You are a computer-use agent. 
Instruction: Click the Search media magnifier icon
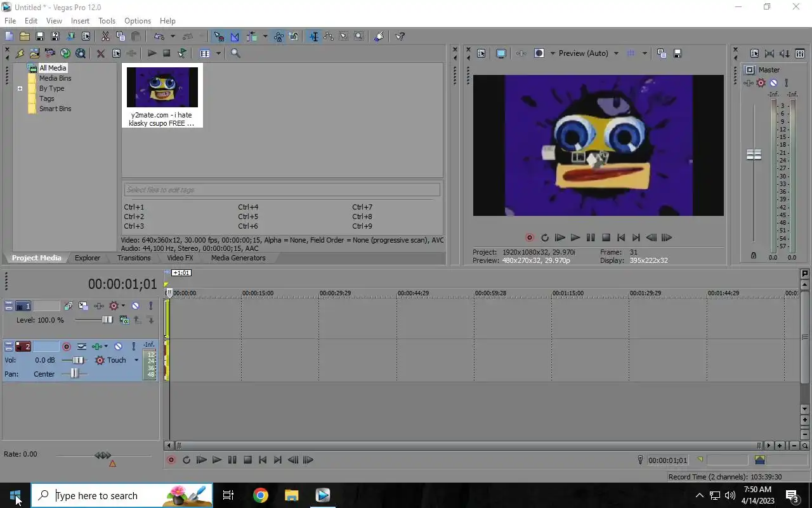click(x=235, y=53)
